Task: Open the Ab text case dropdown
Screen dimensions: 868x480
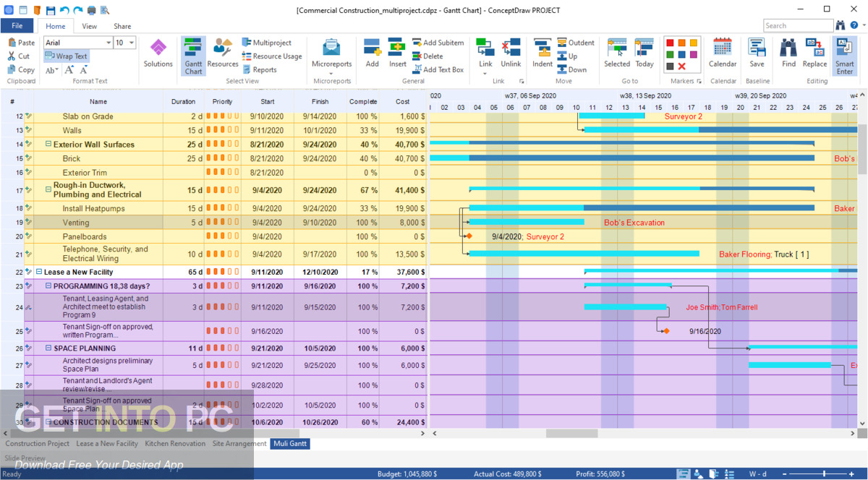Action: (x=52, y=70)
